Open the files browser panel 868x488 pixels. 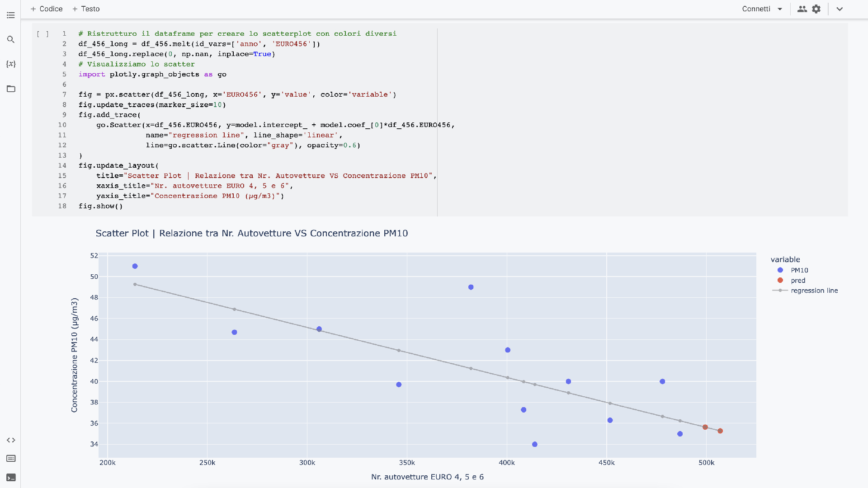[11, 89]
